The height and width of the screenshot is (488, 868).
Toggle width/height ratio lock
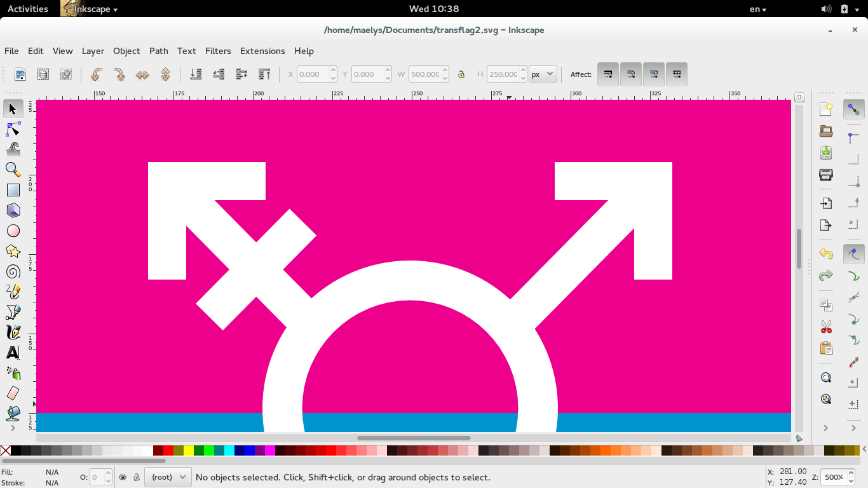461,74
